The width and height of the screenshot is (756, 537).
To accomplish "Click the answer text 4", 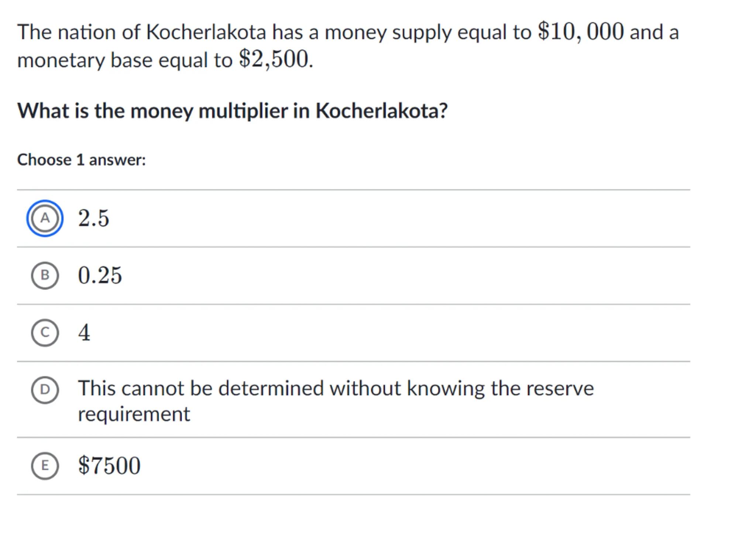I will [x=84, y=333].
